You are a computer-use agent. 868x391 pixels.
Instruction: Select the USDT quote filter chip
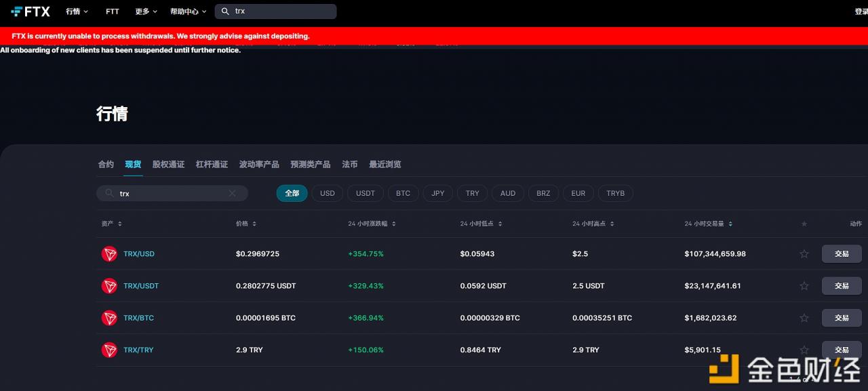click(x=366, y=193)
